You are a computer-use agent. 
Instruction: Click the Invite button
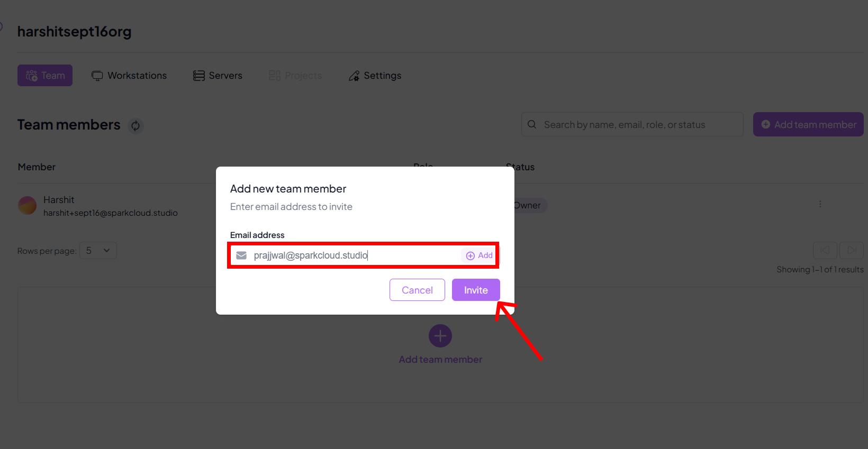coord(475,290)
